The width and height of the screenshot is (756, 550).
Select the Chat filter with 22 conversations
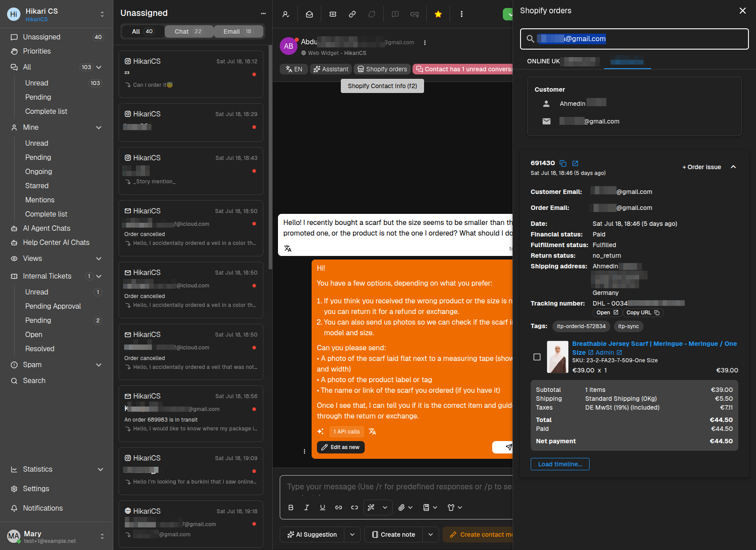(189, 31)
